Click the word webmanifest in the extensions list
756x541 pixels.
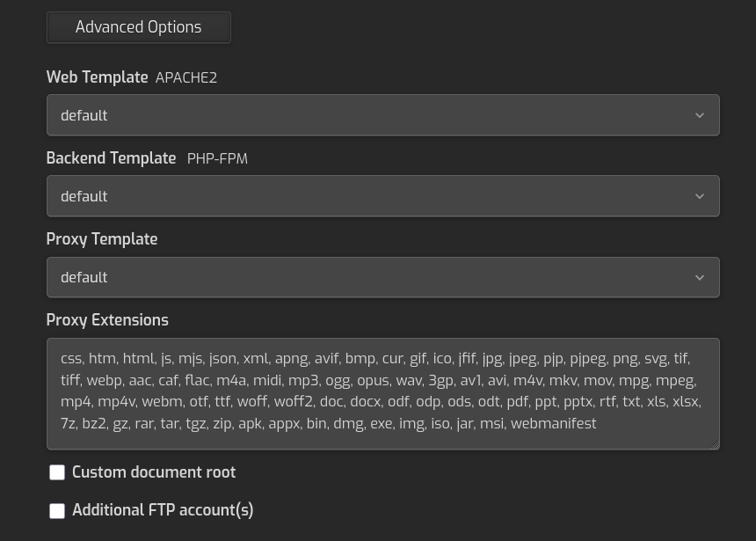(x=553, y=423)
